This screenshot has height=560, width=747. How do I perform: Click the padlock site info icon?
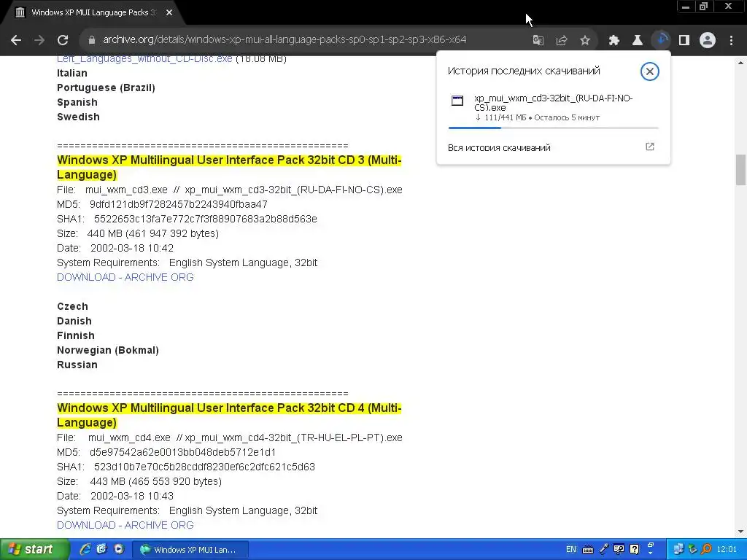[x=91, y=40]
